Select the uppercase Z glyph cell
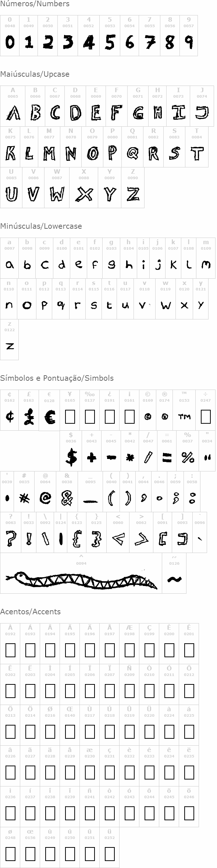This screenshot has width=217, height=868. click(x=133, y=188)
